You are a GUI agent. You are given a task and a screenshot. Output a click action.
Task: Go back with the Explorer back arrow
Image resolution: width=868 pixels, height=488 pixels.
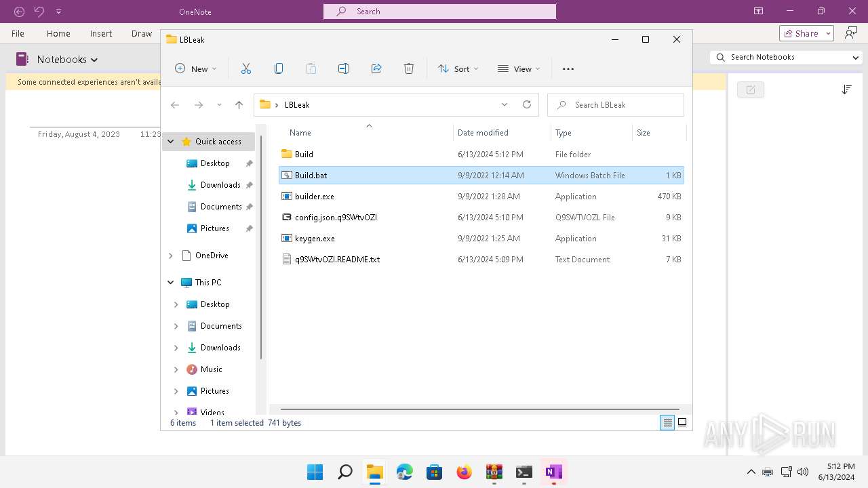click(175, 105)
